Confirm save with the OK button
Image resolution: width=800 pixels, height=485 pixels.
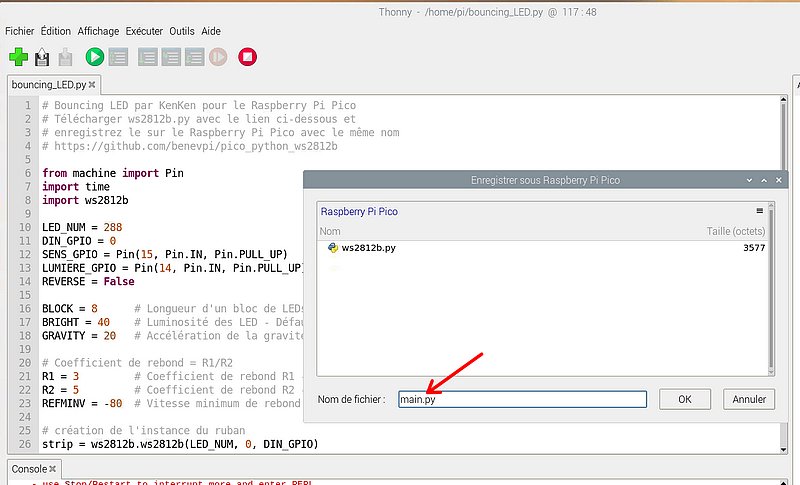[x=685, y=399]
